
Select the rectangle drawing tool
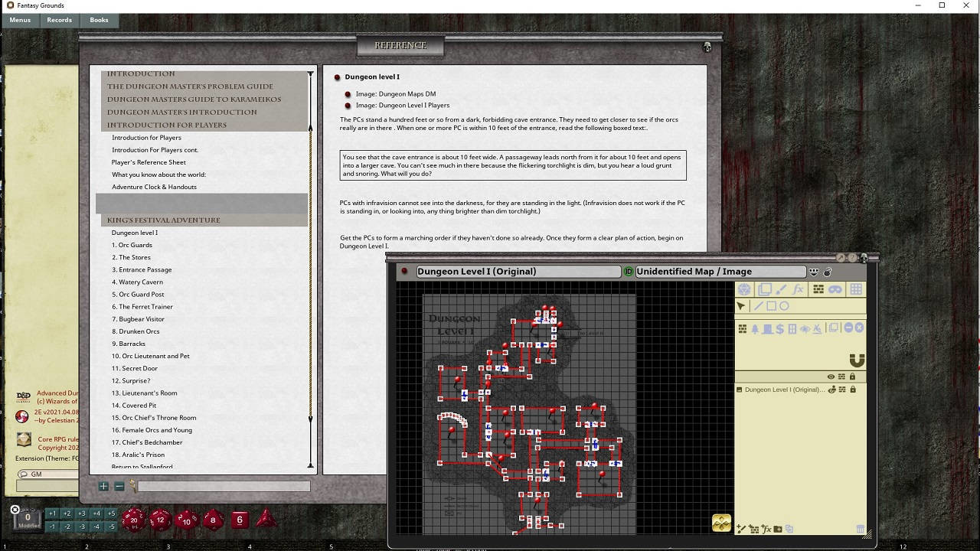coord(771,305)
